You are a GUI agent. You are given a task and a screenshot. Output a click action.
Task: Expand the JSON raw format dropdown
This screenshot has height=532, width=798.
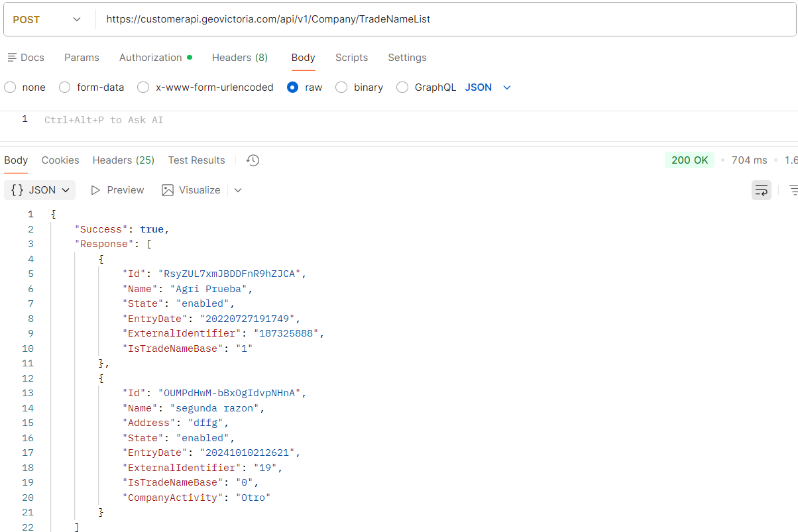click(507, 87)
